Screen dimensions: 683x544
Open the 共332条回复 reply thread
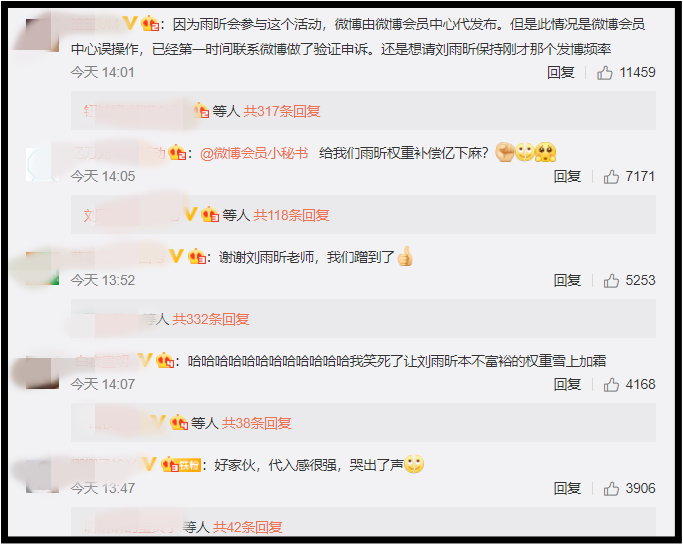211,319
